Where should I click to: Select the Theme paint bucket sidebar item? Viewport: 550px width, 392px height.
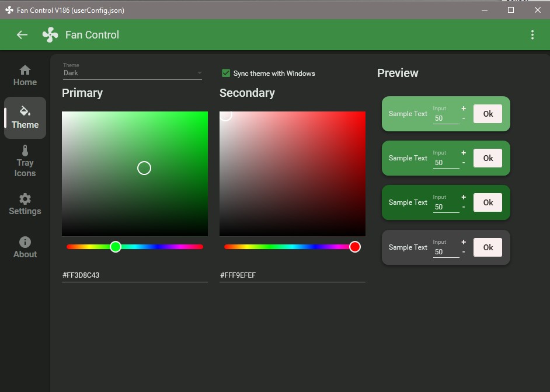25,118
